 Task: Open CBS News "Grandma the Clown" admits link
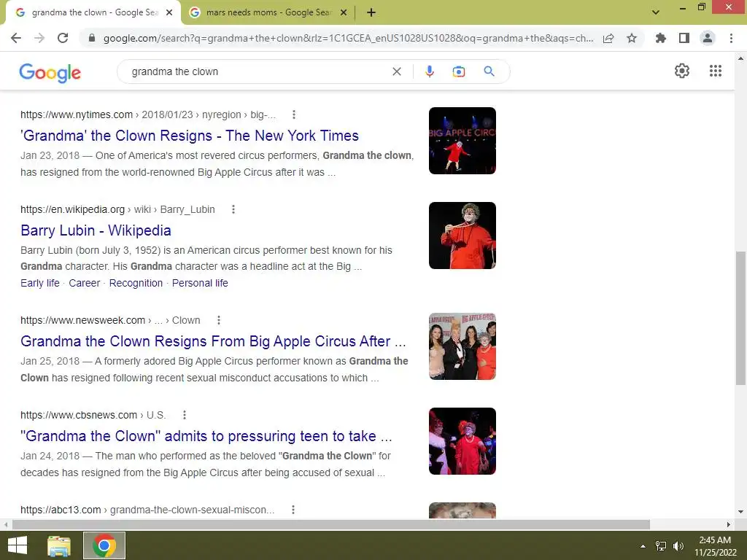click(206, 436)
